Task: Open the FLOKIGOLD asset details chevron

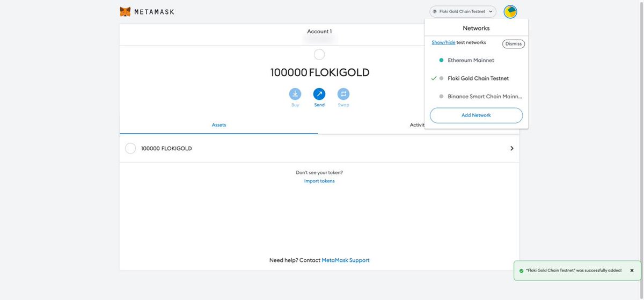Action: point(511,148)
